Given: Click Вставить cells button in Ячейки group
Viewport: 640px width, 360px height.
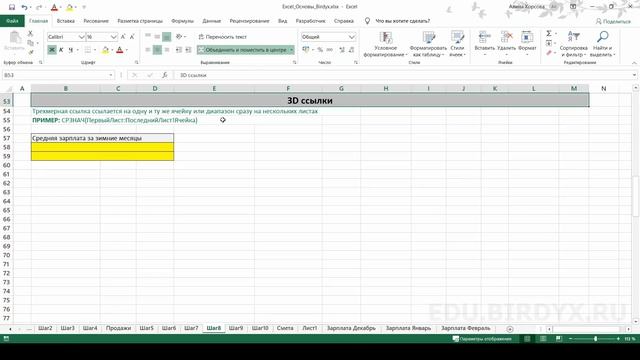Looking at the screenshot, I should point(484,44).
